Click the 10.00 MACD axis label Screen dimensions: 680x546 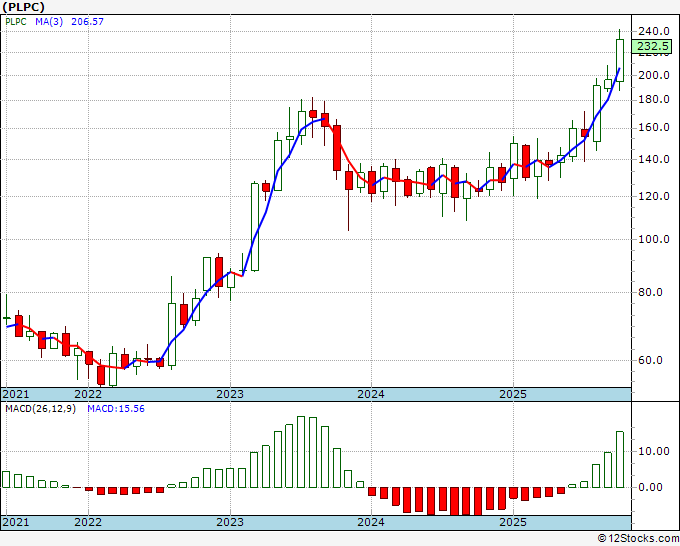pyautogui.click(x=654, y=451)
